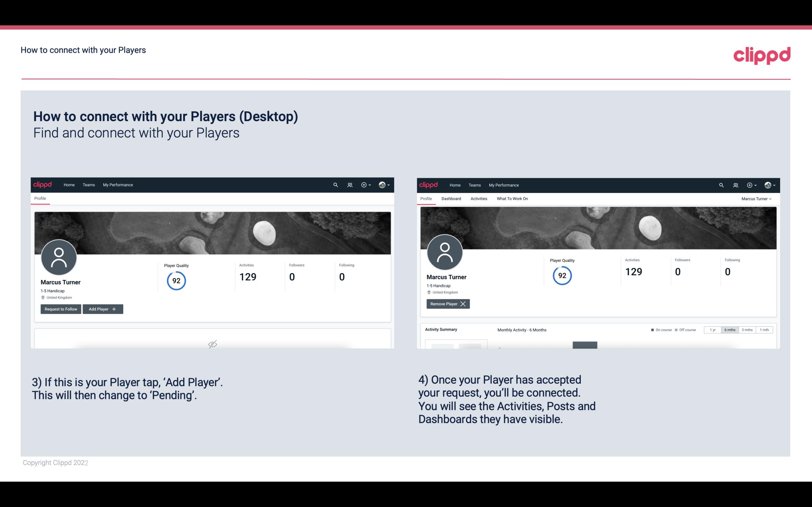Click the 'Profile' tab in left panel
812x507 pixels.
click(40, 199)
